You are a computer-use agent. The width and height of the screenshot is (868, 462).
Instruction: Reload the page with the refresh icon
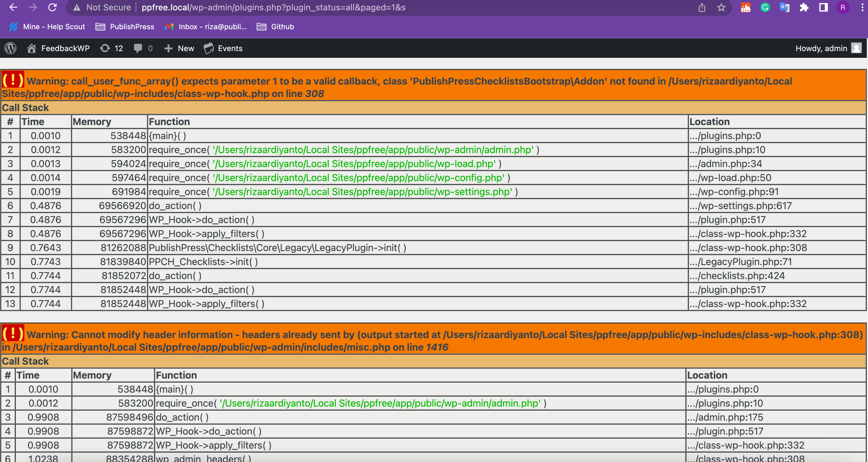pyautogui.click(x=53, y=7)
